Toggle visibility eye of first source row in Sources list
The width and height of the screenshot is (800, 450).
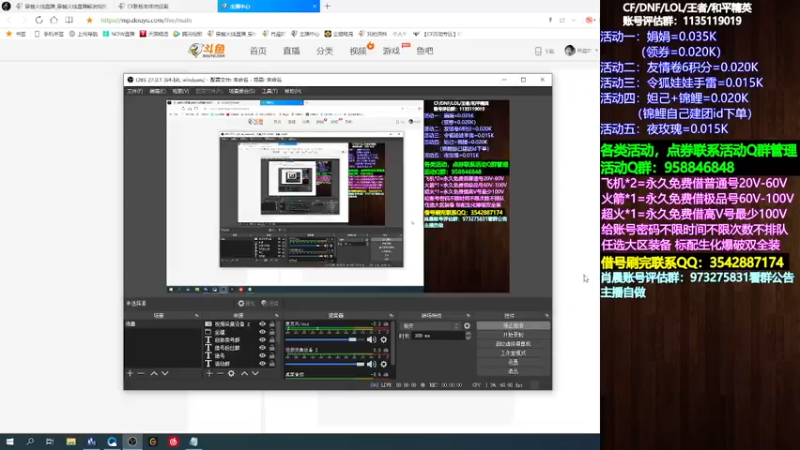click(x=262, y=324)
